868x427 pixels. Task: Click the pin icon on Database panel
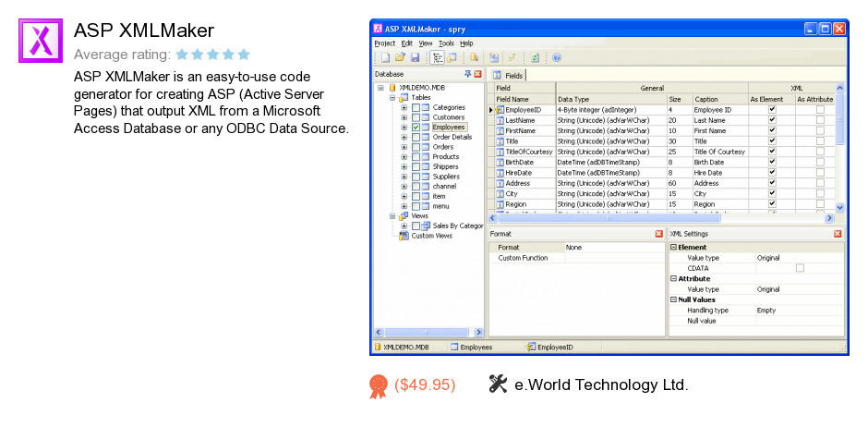[x=468, y=74]
